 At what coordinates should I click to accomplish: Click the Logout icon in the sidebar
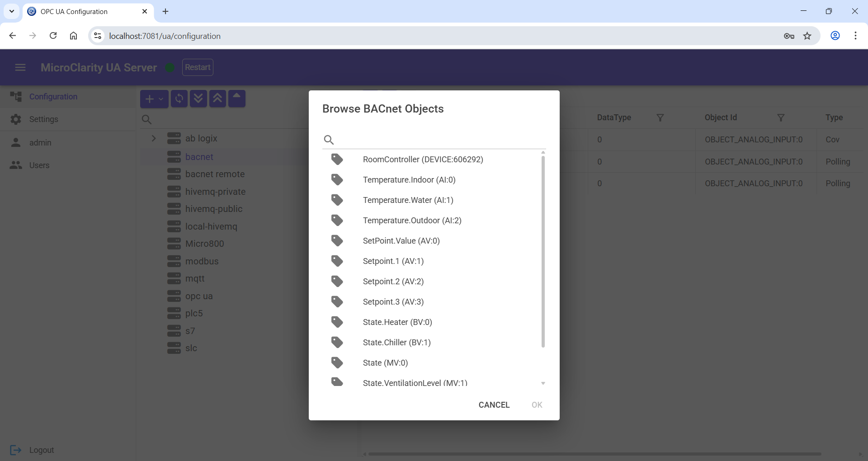[x=16, y=450]
